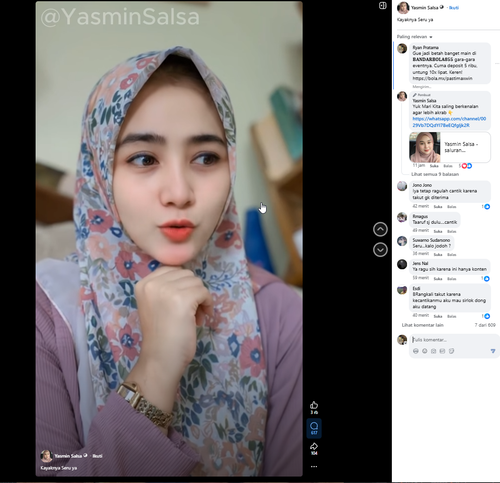Image resolution: width=500 pixels, height=483 pixels.
Task: Follow Yasmin Salsa with Ikuti in panel header
Action: coord(454,8)
